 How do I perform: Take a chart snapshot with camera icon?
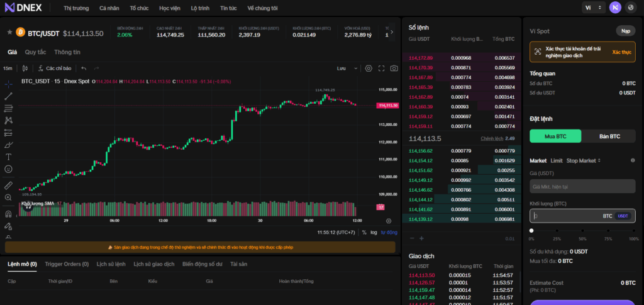coord(394,68)
